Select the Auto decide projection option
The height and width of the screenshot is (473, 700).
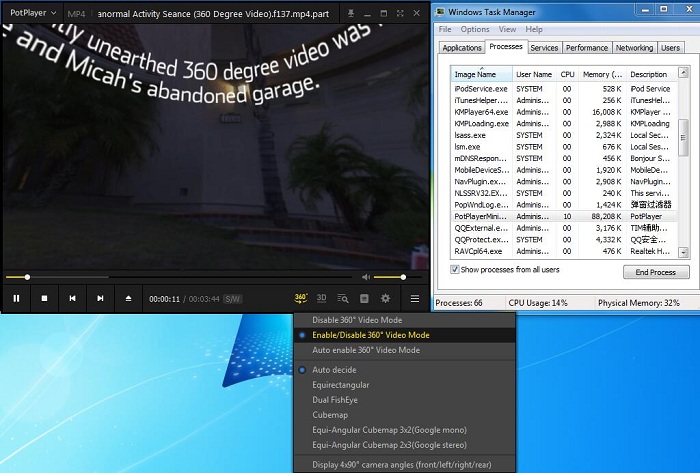coord(404,370)
